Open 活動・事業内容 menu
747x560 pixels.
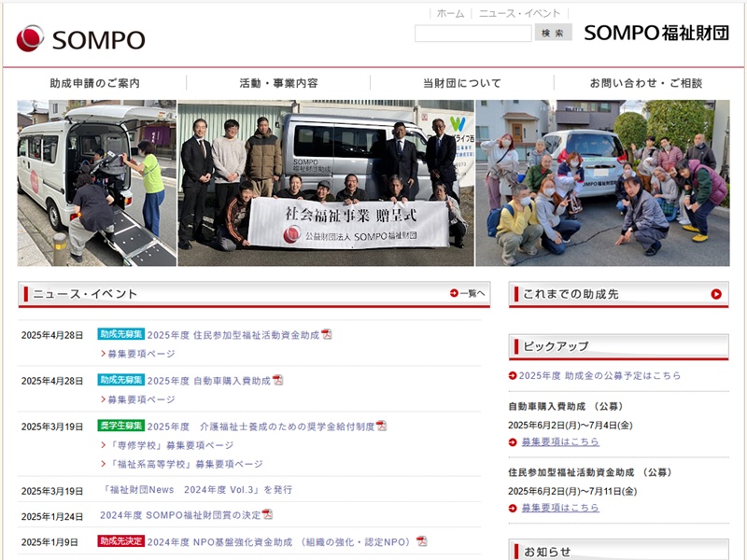tap(278, 83)
